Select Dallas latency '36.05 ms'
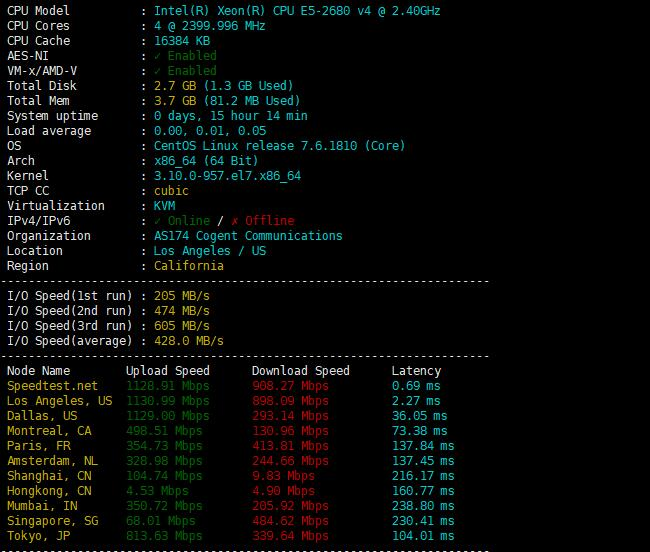Viewport: 650px width, 552px height. point(420,416)
